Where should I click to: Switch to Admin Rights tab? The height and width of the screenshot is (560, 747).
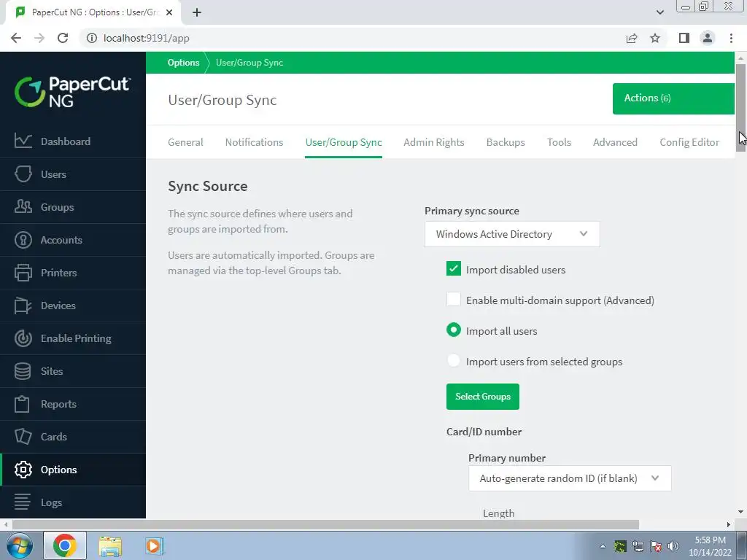(433, 142)
